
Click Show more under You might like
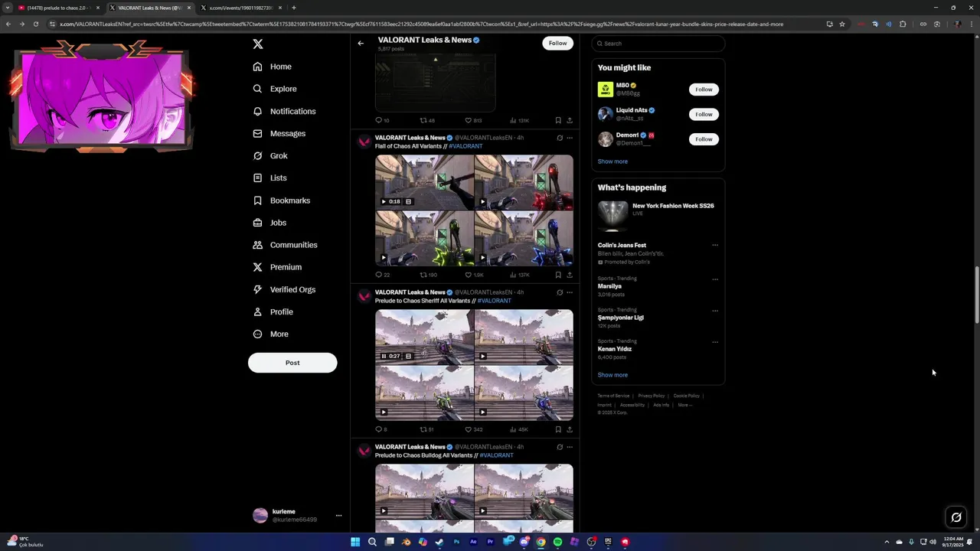612,161
